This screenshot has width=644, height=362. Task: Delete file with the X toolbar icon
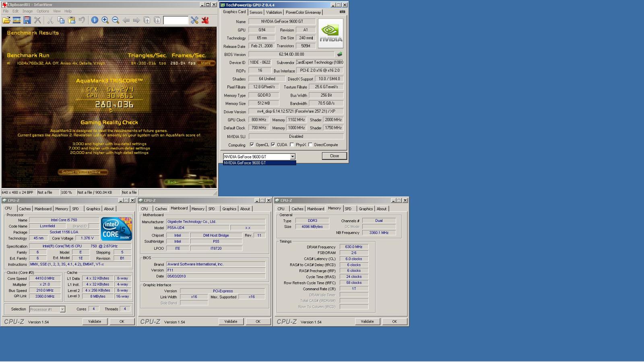37,20
